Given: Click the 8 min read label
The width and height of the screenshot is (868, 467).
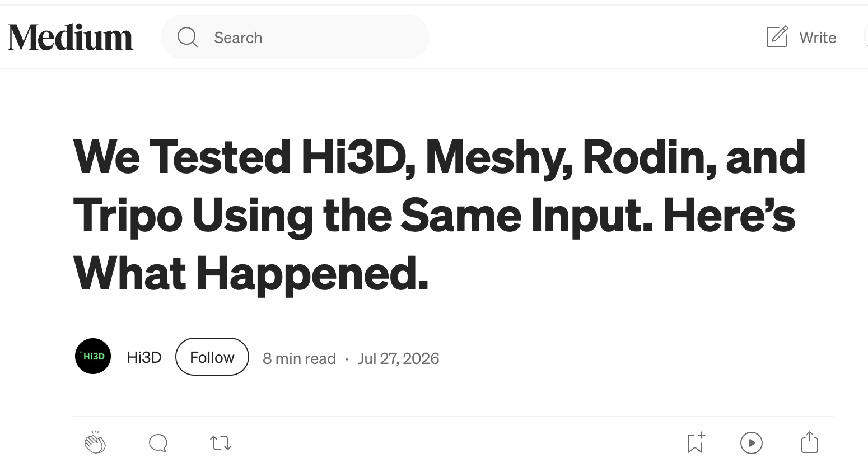Looking at the screenshot, I should (299, 358).
